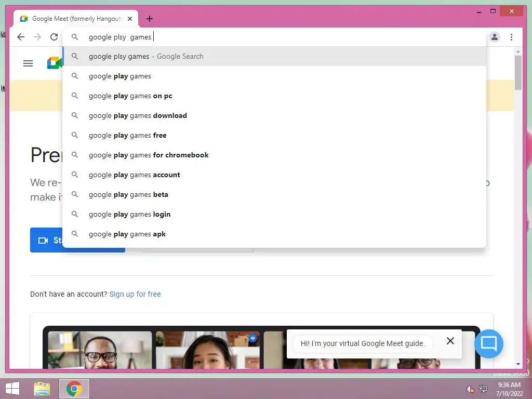Open the Windows Start button
Viewport: 532px width, 399px height.
[12, 389]
